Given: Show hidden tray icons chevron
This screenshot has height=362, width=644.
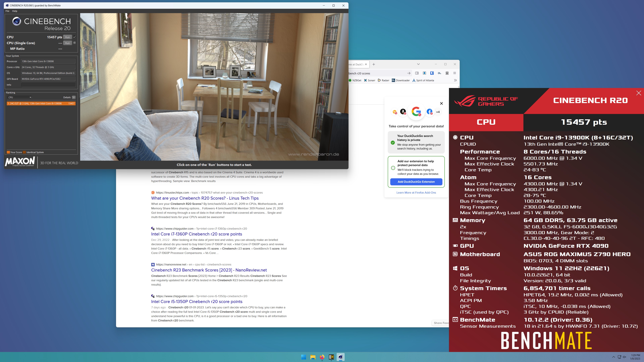Looking at the screenshot, I should click(613, 357).
